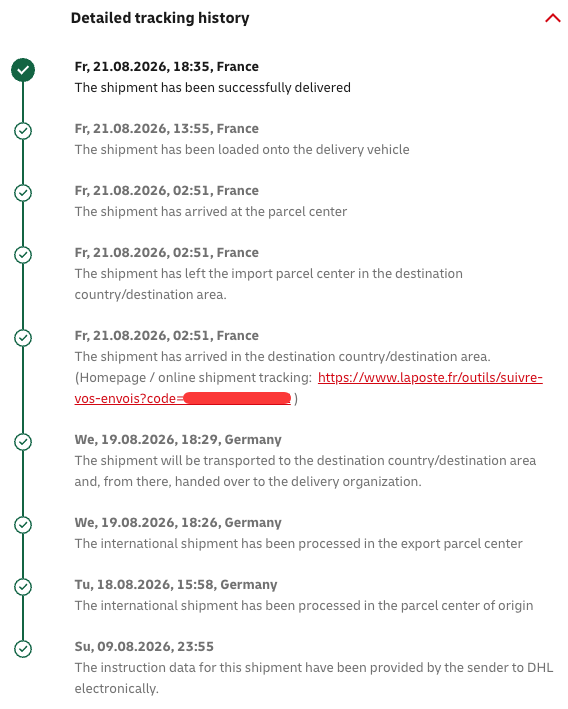This screenshot has height=709, width=568.
Task: Click the checkmark icon for 18.08.2026 15:58 Germany event
Action: 23,587
